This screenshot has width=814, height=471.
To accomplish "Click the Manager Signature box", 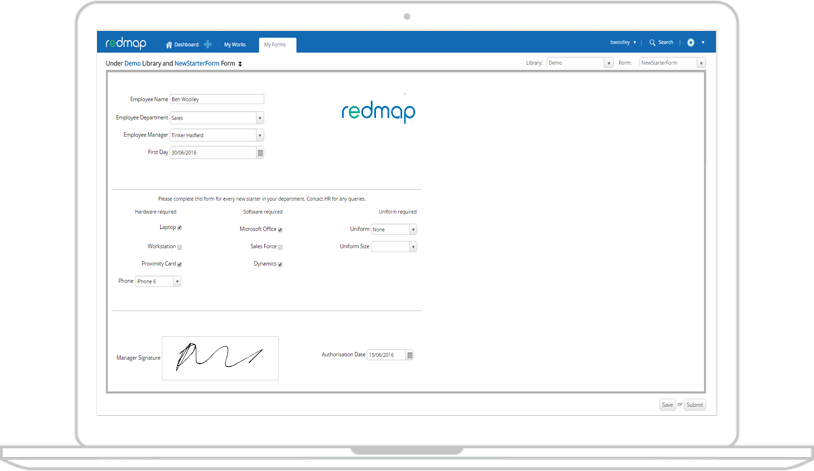I will (x=220, y=358).
